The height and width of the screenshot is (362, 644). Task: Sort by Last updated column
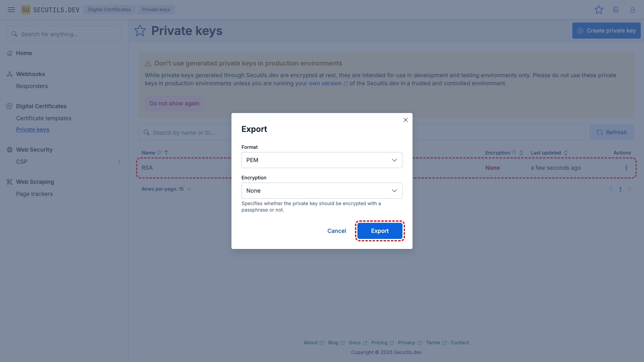(x=566, y=153)
